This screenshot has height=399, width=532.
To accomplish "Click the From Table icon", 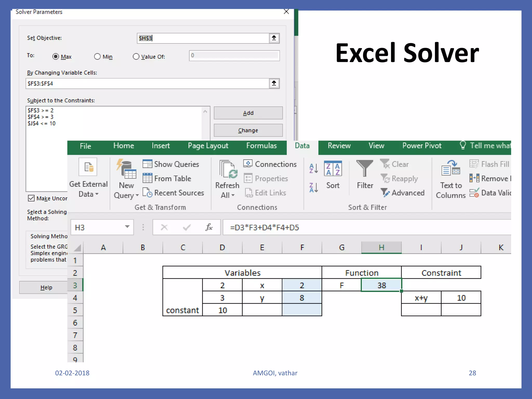I will tap(147, 178).
